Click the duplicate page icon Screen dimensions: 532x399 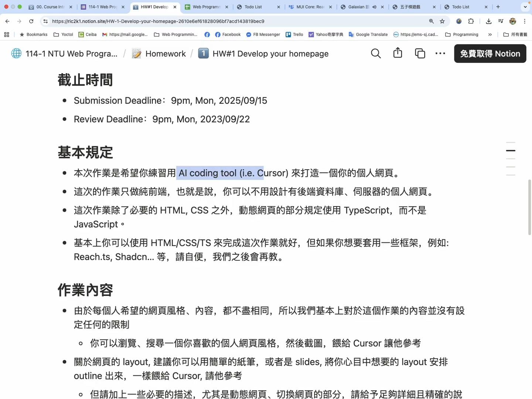pos(420,54)
